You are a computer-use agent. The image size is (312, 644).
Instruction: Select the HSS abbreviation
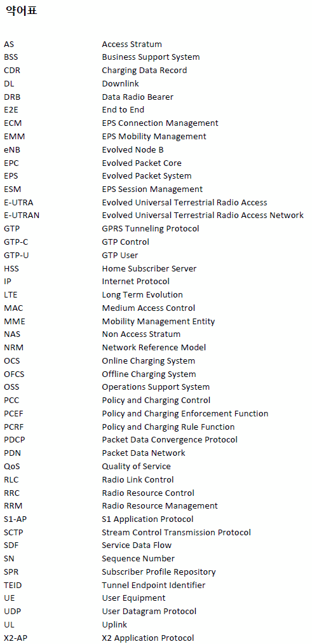(11, 269)
